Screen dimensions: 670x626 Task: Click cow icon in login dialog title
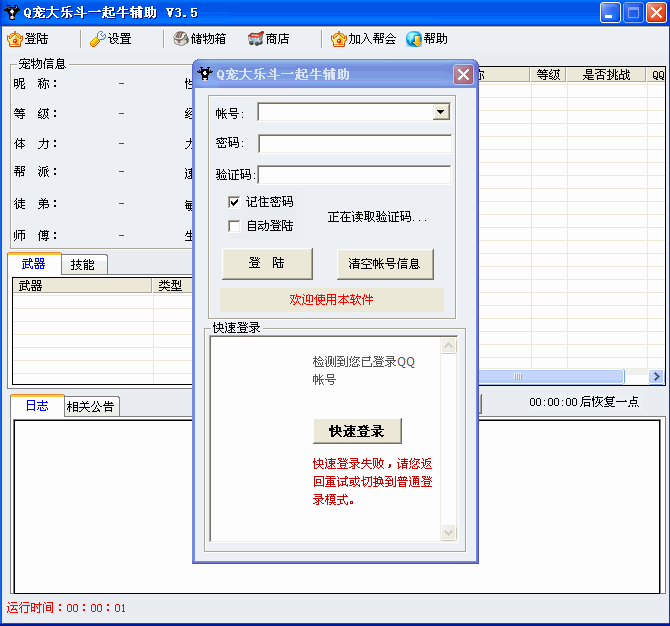coord(205,74)
